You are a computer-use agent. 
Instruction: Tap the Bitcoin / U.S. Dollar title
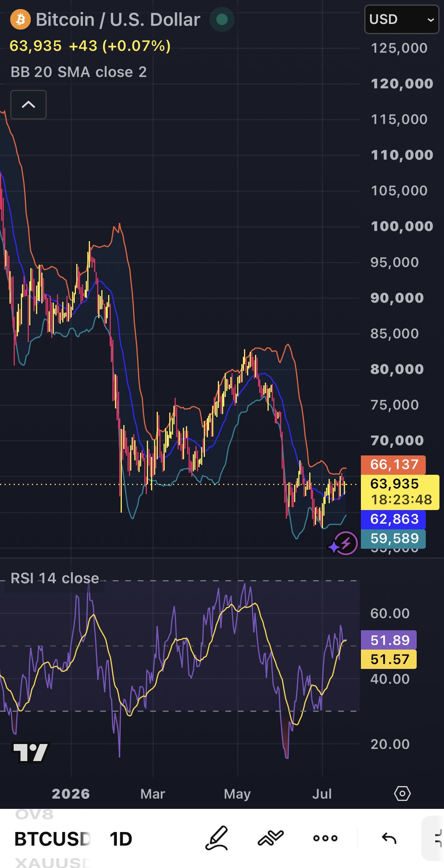118,19
